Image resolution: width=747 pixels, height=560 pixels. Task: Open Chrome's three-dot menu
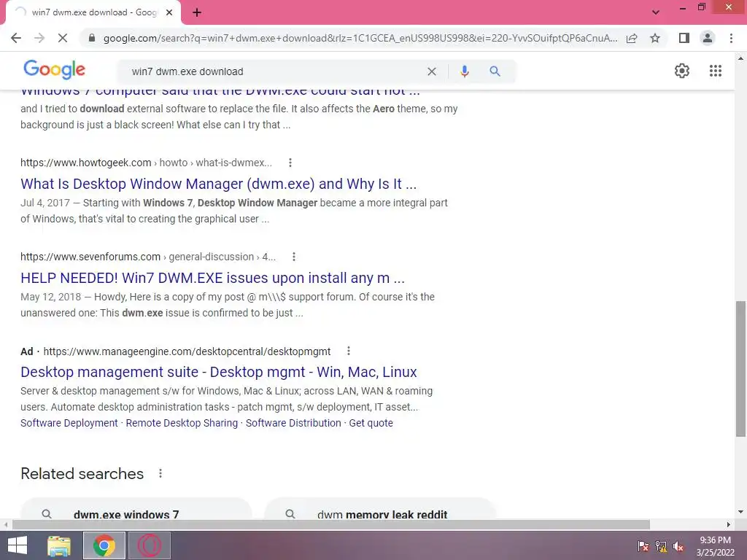[731, 38]
